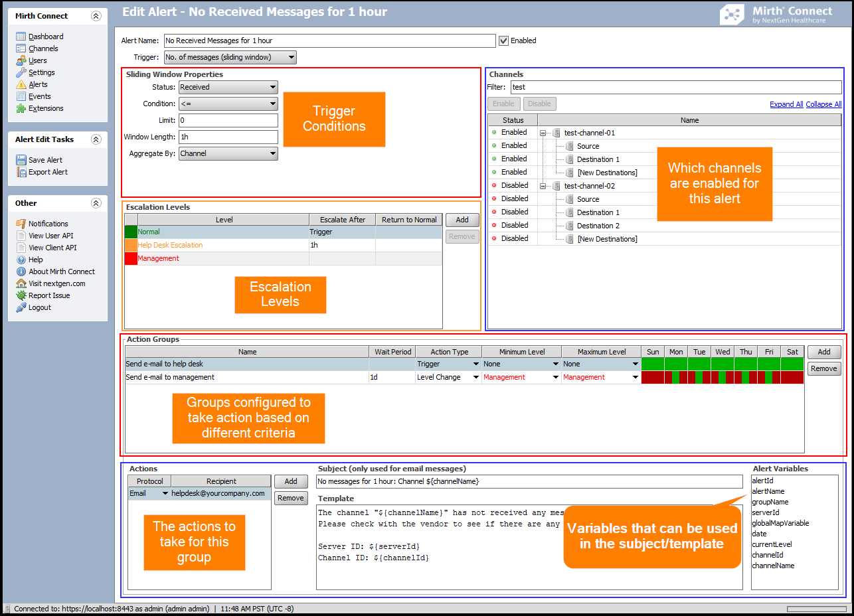This screenshot has width=854, height=616.
Task: Click the helpdesk@yourcompany.com recipient cell
Action: [x=221, y=493]
